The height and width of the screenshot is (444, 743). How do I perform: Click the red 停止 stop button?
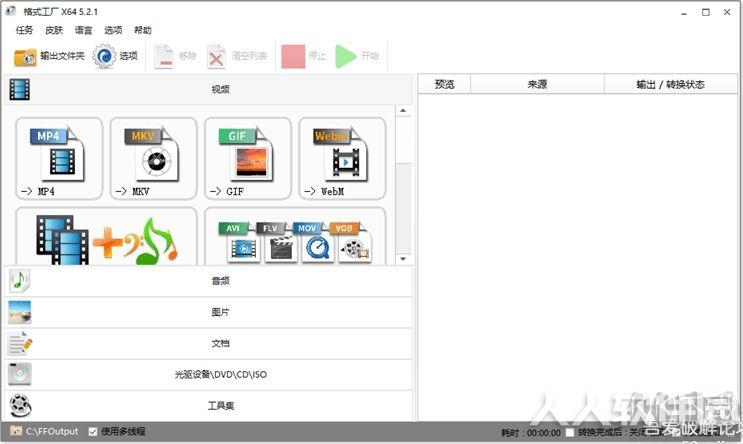coord(304,56)
